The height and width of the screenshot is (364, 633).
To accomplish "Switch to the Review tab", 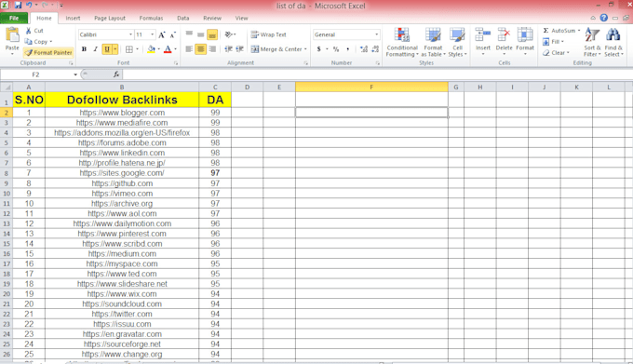I will tap(212, 19).
